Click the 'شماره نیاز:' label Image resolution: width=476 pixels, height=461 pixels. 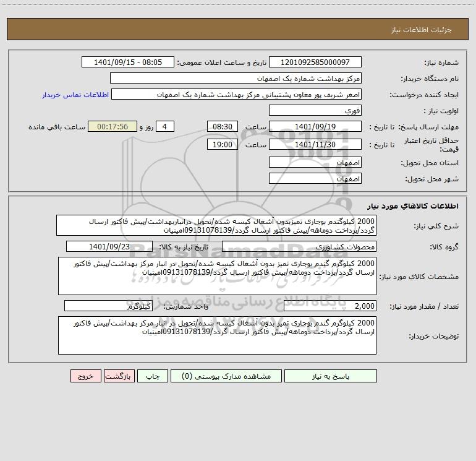441,62
